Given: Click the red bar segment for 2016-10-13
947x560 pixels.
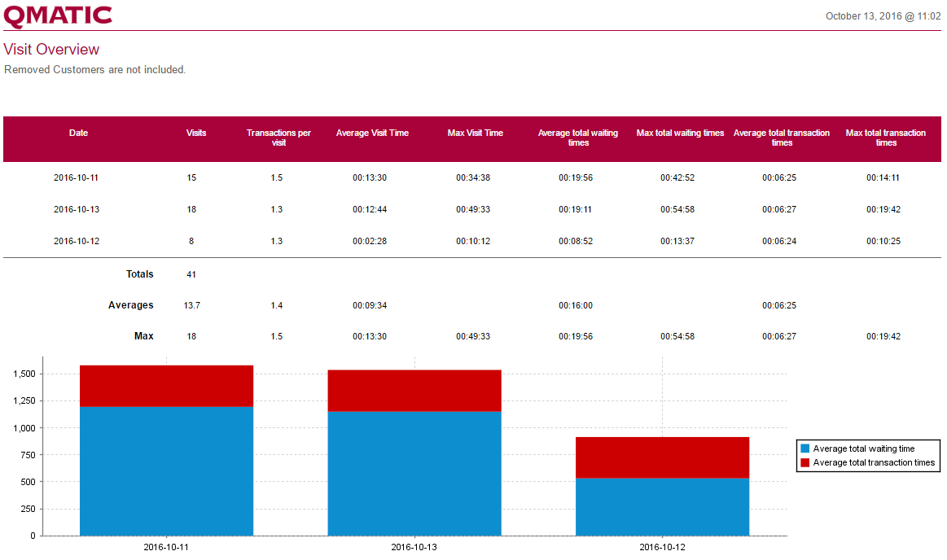Looking at the screenshot, I should coord(414,391).
